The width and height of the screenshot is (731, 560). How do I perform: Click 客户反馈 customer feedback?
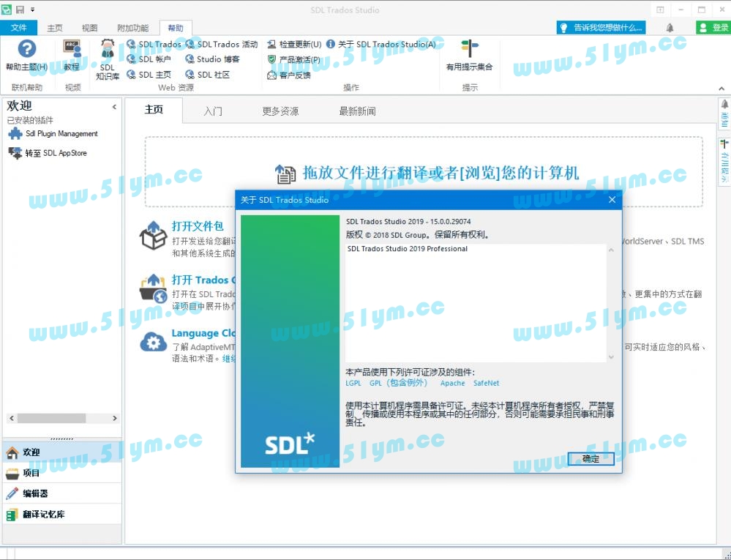[289, 75]
